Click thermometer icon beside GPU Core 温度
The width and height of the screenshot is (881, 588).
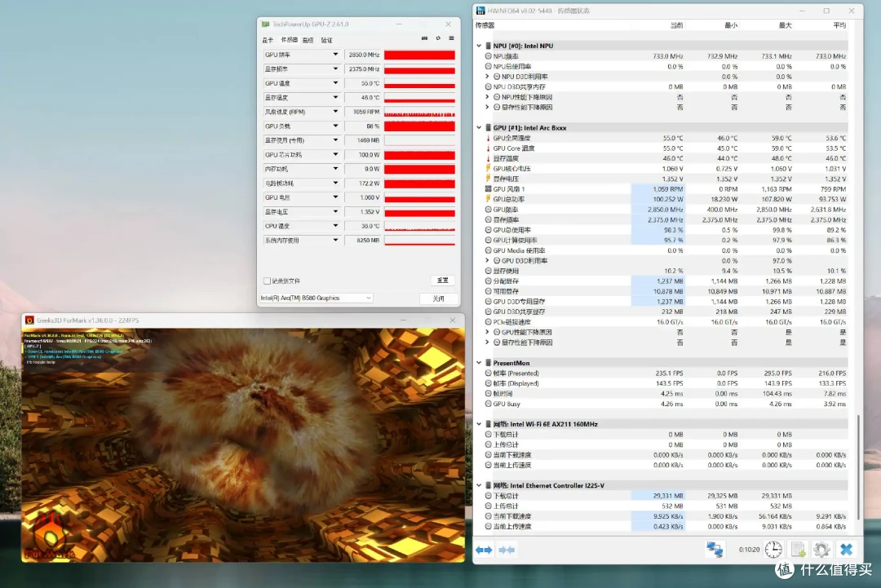pyautogui.click(x=488, y=148)
